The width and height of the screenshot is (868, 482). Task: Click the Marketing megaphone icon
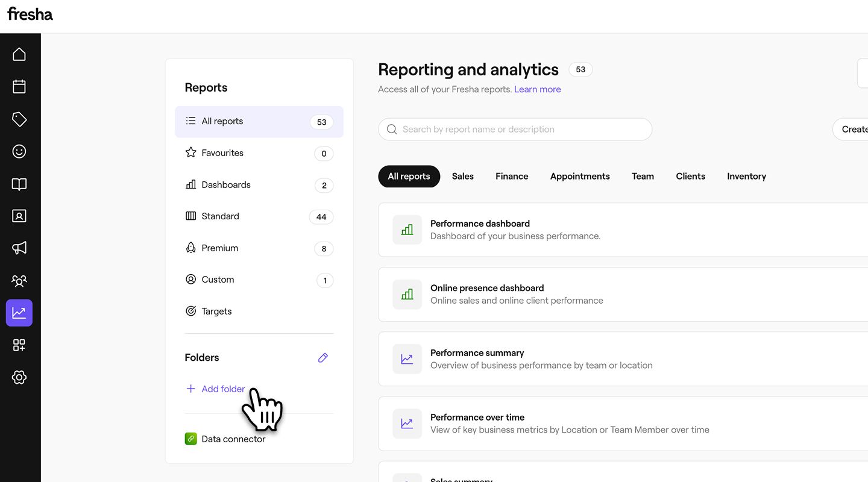pos(19,248)
